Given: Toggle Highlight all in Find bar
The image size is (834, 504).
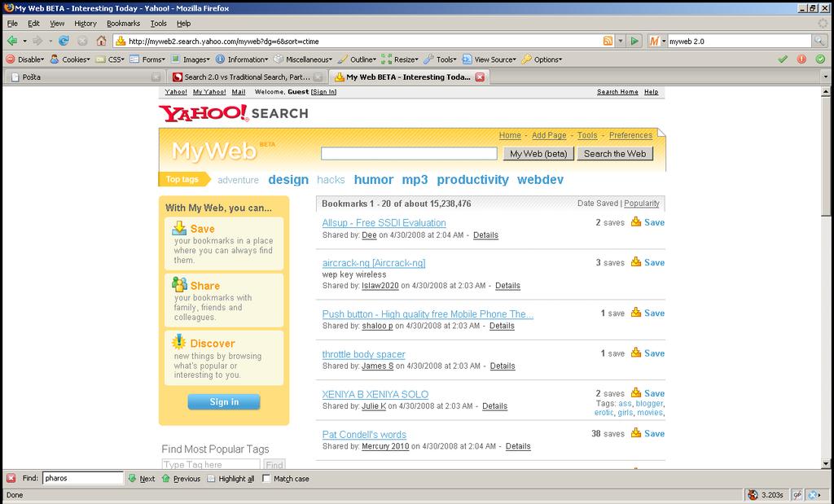Looking at the screenshot, I should [230, 479].
